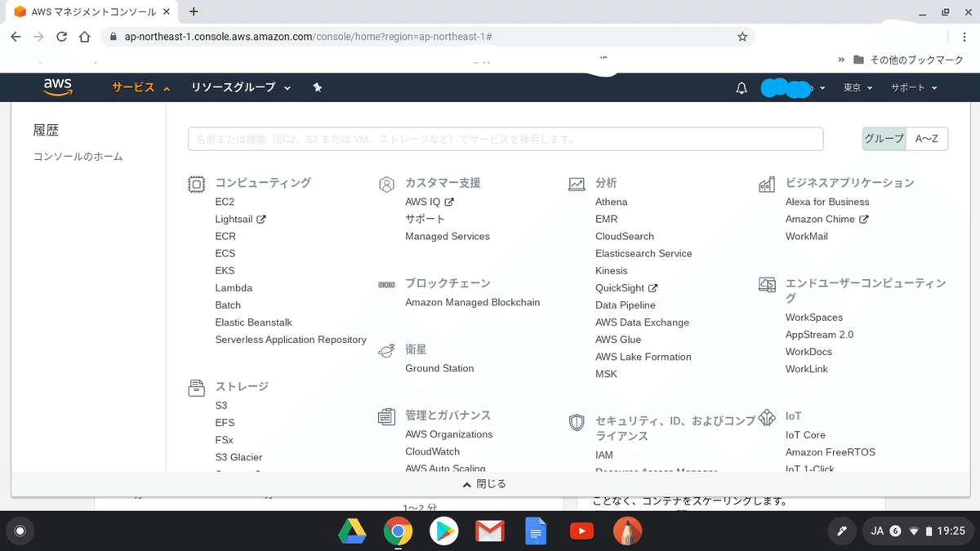Open the Chrome three-dot menu
The height and width of the screenshot is (551, 980).
[964, 37]
